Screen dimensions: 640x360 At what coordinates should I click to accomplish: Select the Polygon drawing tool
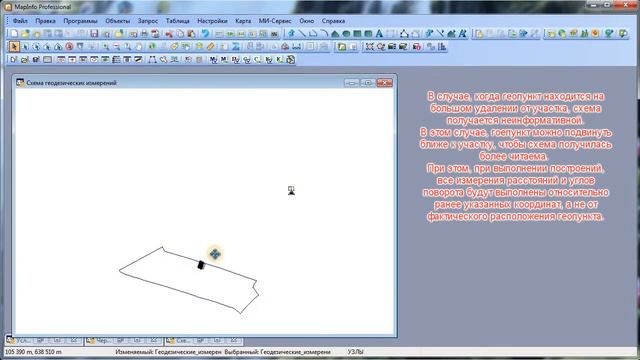point(335,34)
